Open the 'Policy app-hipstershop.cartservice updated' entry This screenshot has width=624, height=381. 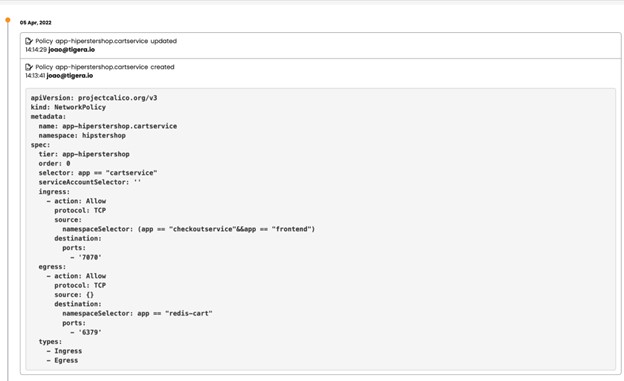pos(106,41)
